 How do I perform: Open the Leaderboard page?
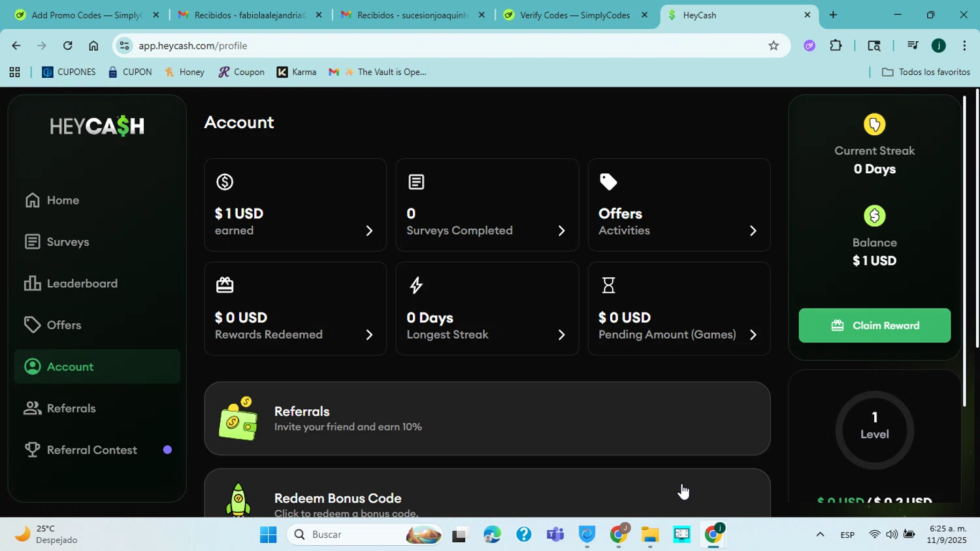pyautogui.click(x=97, y=284)
